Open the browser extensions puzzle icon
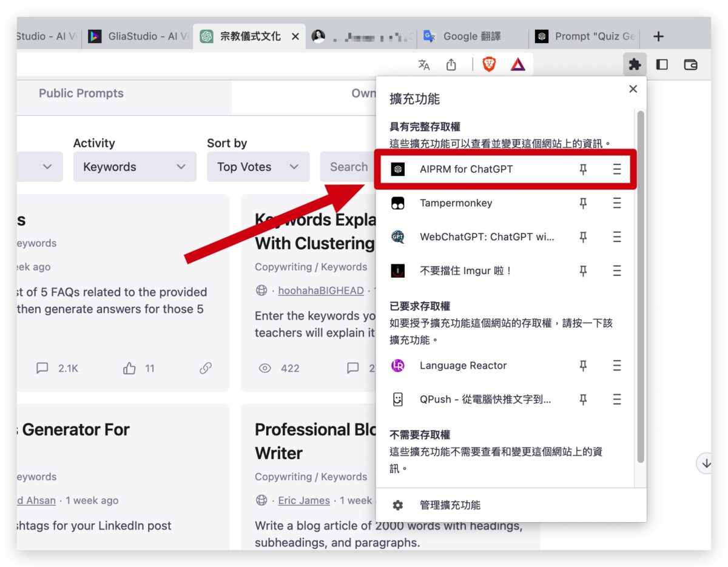This screenshot has height=567, width=728. [x=635, y=64]
